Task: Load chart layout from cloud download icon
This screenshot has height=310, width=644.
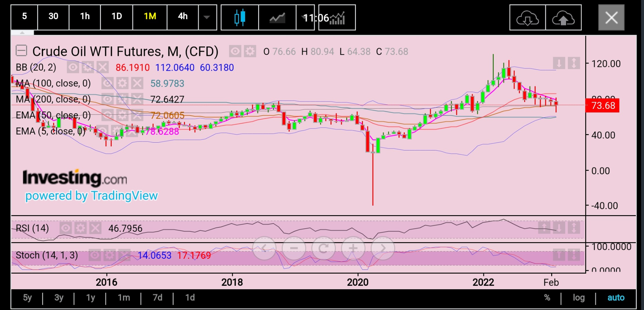Action: coord(527,18)
